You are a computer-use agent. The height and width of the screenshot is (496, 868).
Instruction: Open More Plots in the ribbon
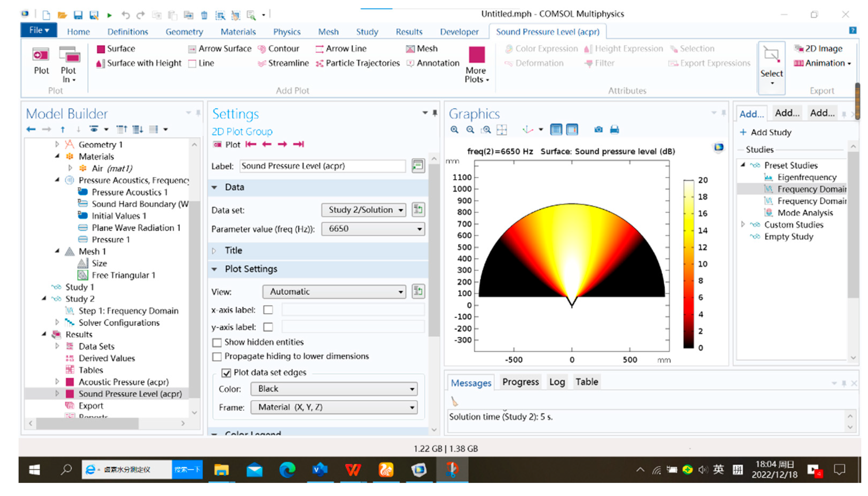[477, 65]
